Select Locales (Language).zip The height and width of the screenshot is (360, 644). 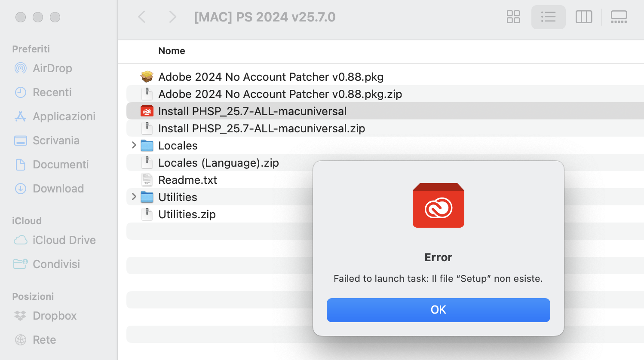pyautogui.click(x=218, y=163)
